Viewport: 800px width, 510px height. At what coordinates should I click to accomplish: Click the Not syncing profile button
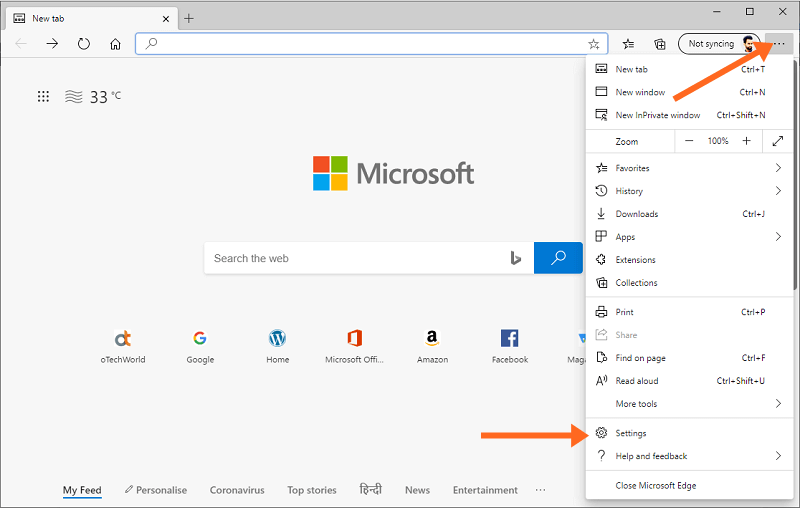pyautogui.click(x=719, y=44)
